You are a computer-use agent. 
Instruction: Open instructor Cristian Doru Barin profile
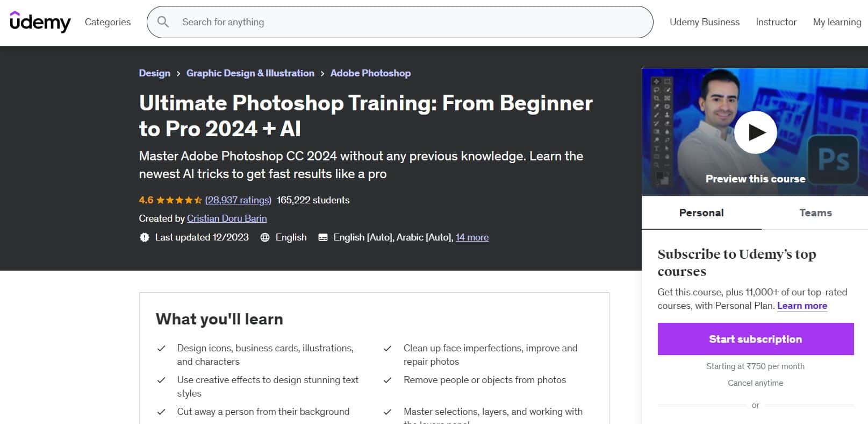click(227, 218)
